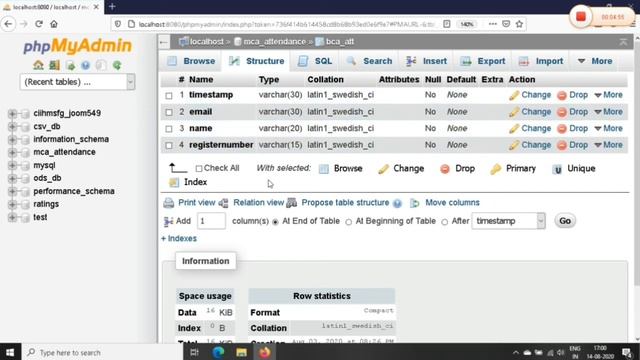Click the pencil Change icon for registernumber row

[x=514, y=145]
